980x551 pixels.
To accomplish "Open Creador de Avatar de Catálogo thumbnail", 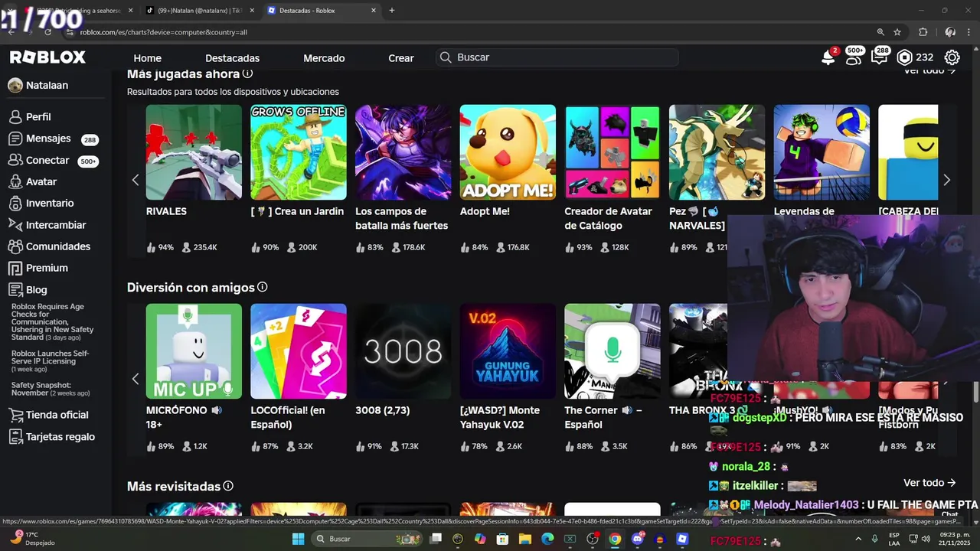I will [x=612, y=152].
